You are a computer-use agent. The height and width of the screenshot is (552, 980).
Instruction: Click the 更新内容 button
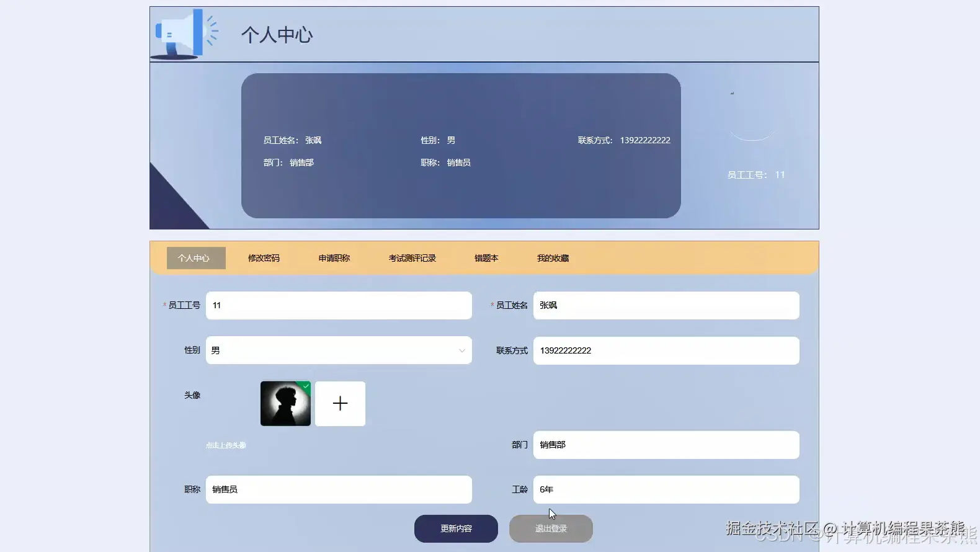point(456,528)
